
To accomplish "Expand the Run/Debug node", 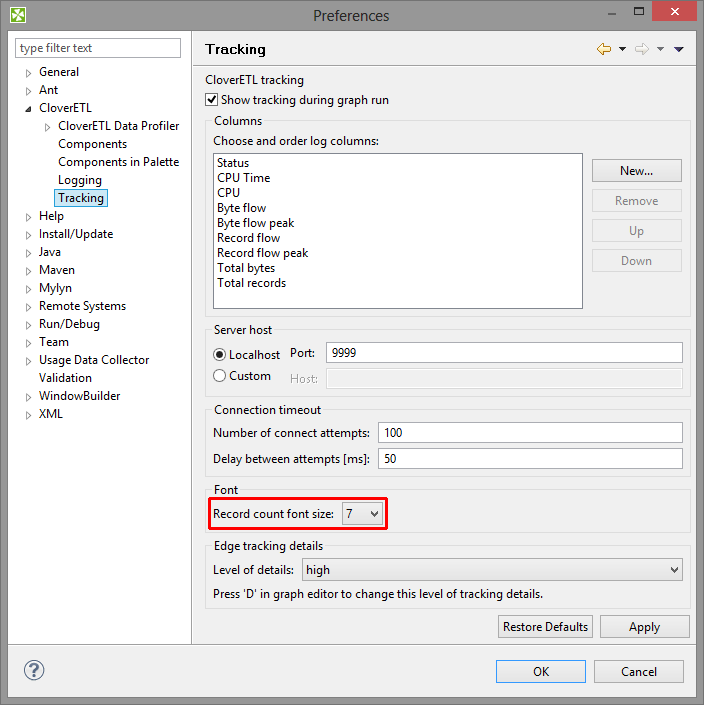I will pyautogui.click(x=28, y=325).
